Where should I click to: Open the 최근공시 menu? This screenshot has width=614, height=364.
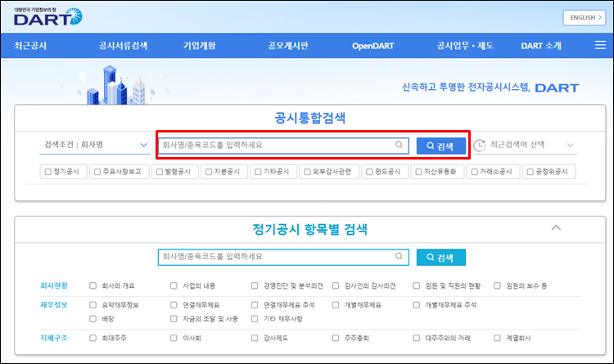click(x=30, y=46)
